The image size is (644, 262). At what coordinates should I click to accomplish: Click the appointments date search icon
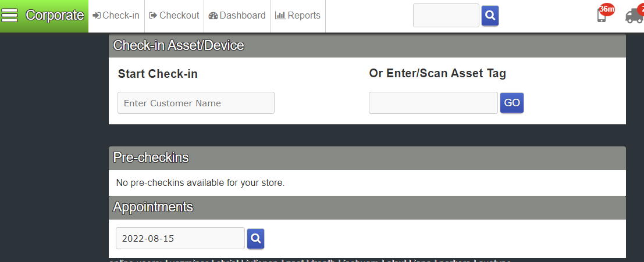point(256,238)
